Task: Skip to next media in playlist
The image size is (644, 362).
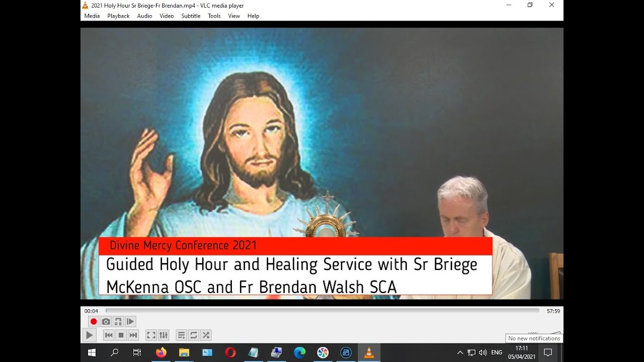Action: coord(133,335)
